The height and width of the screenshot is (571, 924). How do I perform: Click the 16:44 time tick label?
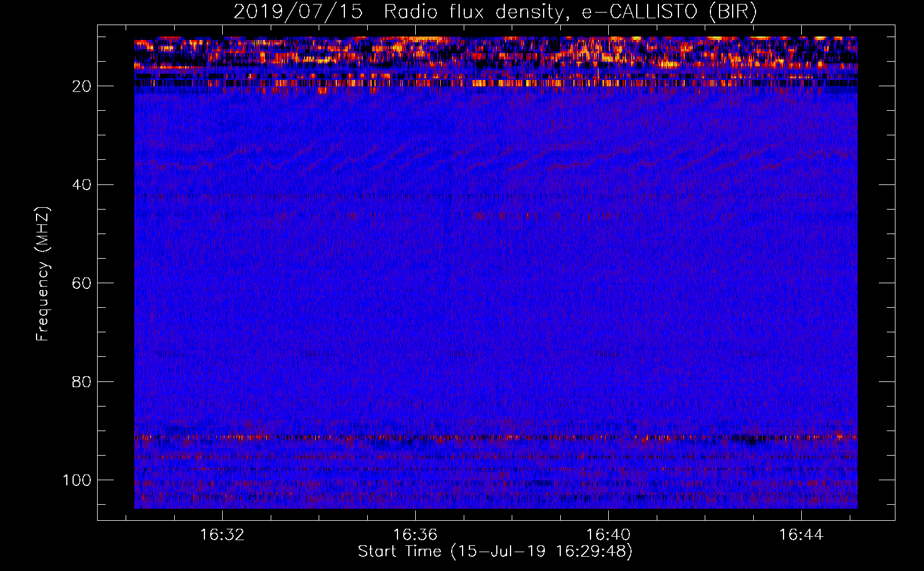coord(801,534)
